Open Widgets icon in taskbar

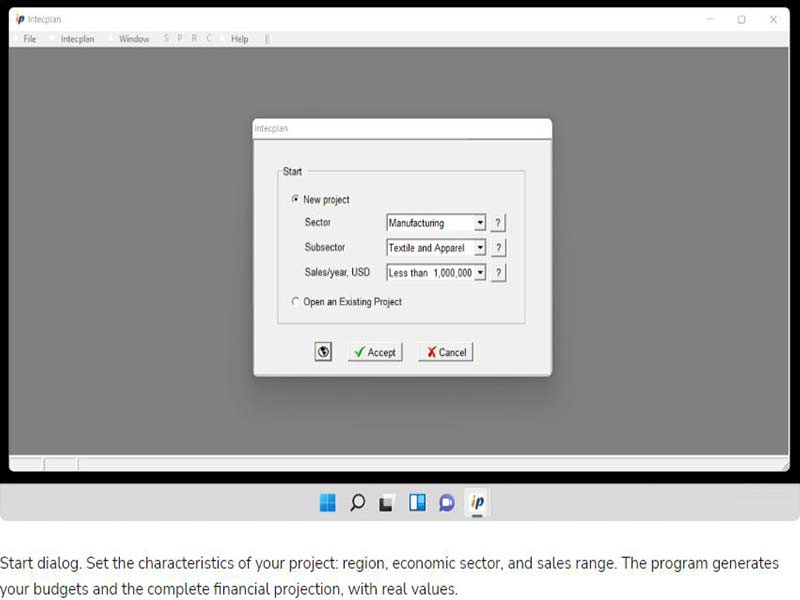417,503
